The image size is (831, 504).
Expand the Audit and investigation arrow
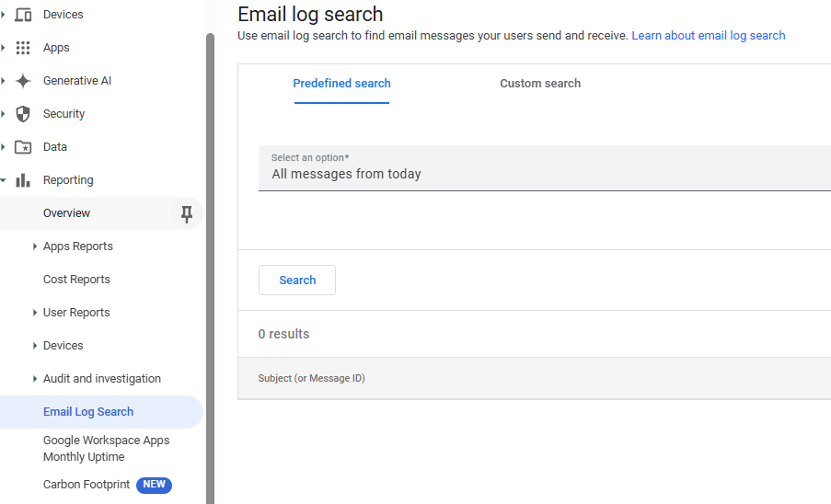tap(35, 379)
